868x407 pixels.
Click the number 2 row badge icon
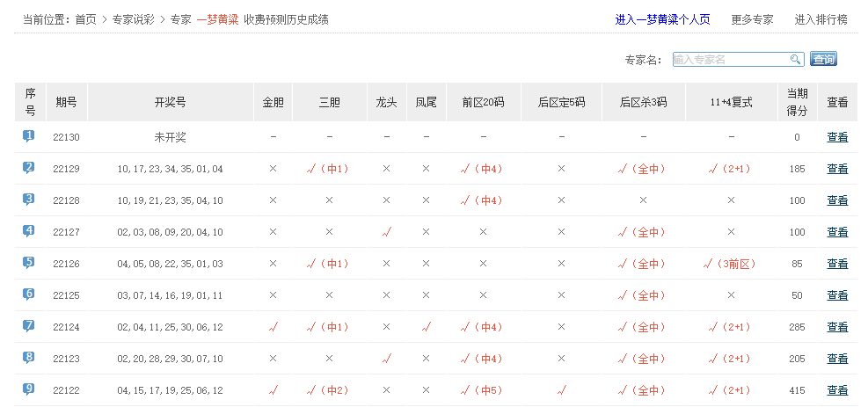tap(29, 168)
